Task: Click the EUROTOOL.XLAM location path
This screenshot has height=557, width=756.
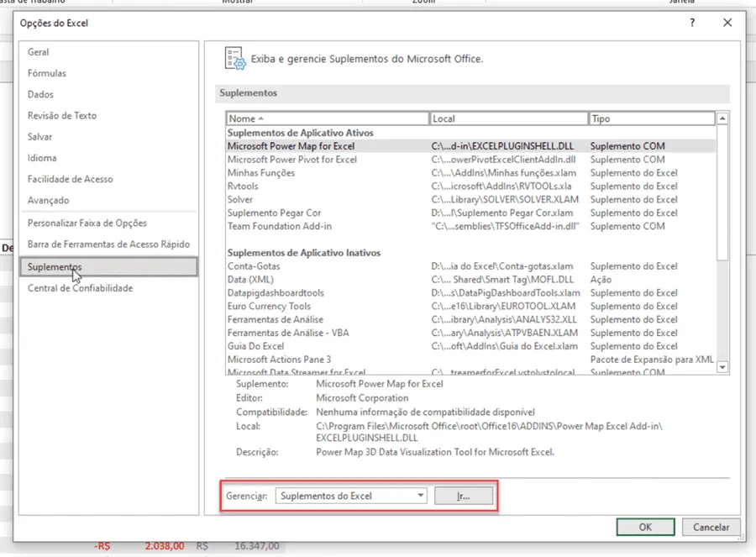Action: point(503,307)
